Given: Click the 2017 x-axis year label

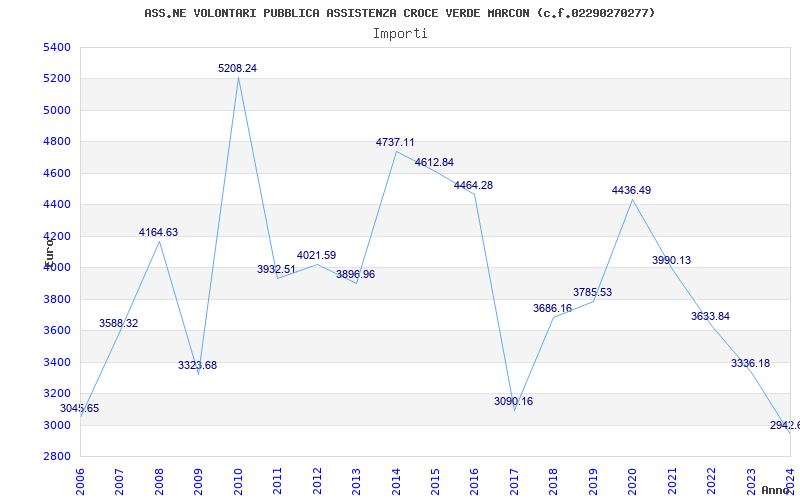Looking at the screenshot, I should point(514,481).
